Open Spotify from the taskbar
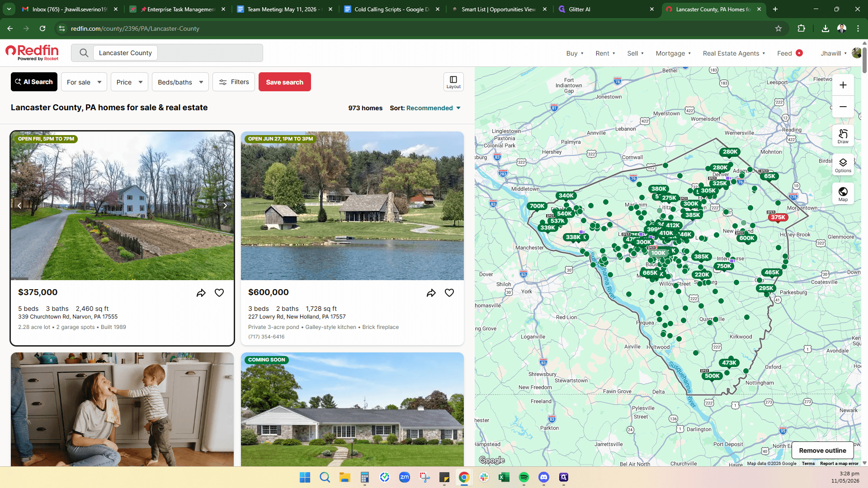 tap(524, 477)
